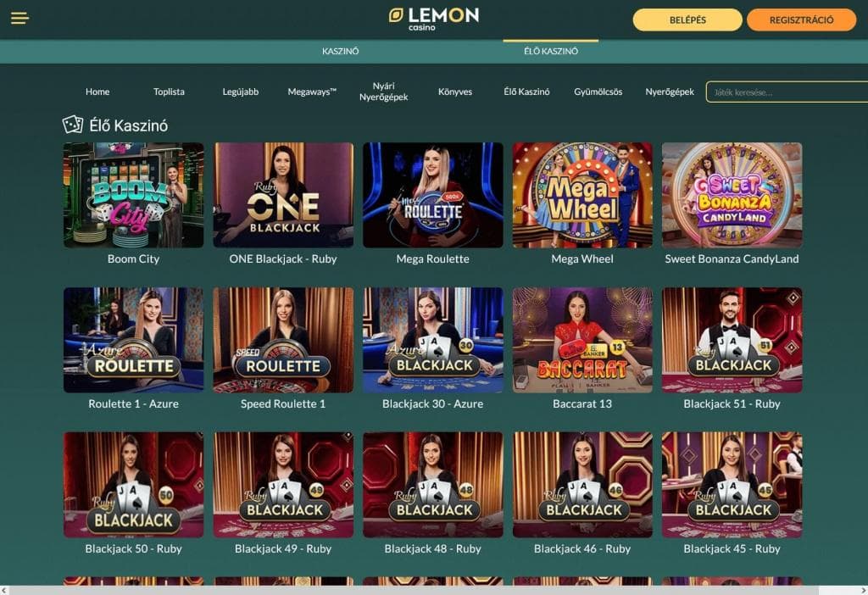868x595 pixels.
Task: Select the Mega Wheel game
Action: coord(582,195)
